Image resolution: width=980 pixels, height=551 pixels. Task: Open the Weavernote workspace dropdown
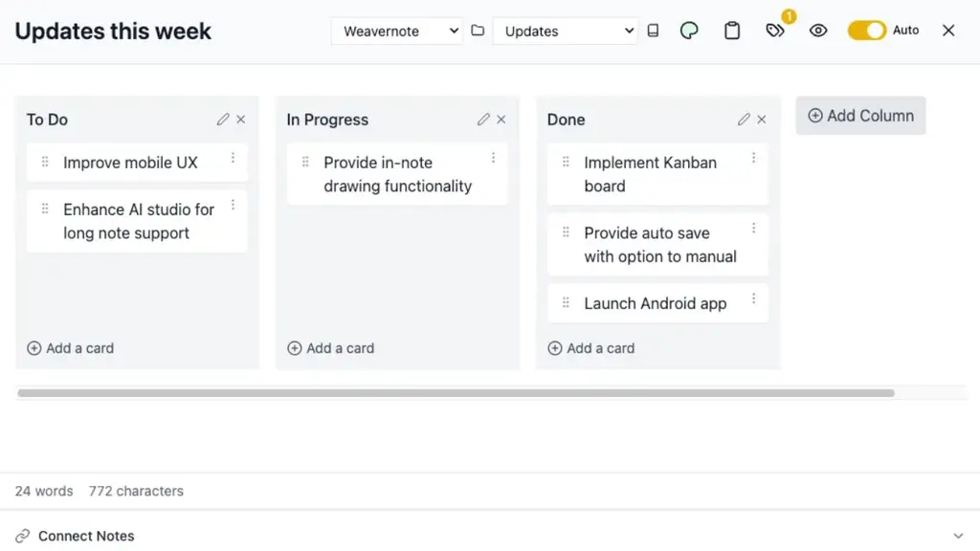396,31
